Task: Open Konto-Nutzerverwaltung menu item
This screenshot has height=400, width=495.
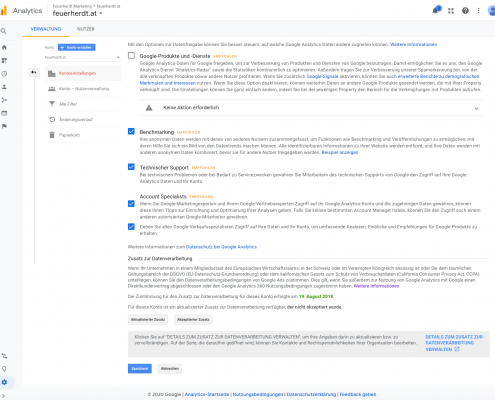Action: pos(83,89)
